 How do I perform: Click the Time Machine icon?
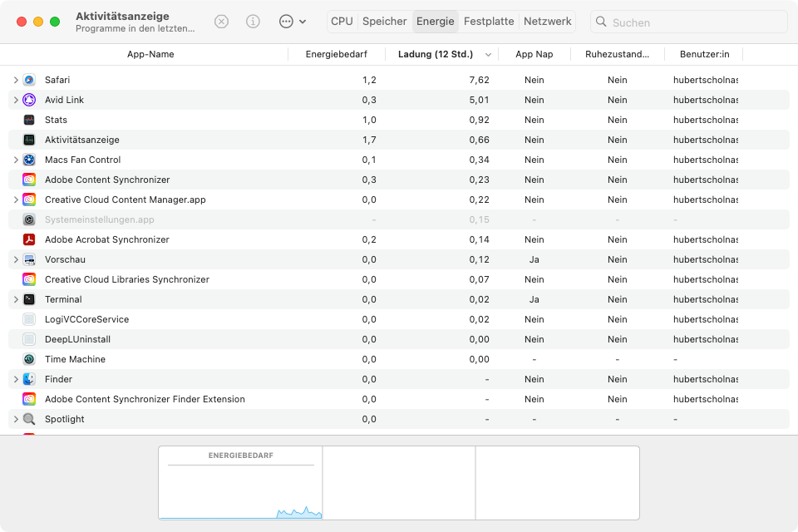pos(29,359)
